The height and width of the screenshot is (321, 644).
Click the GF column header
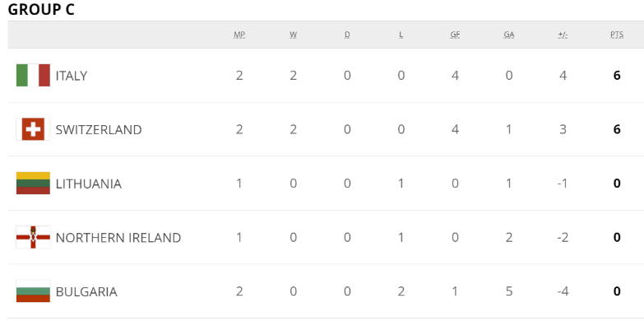455,35
